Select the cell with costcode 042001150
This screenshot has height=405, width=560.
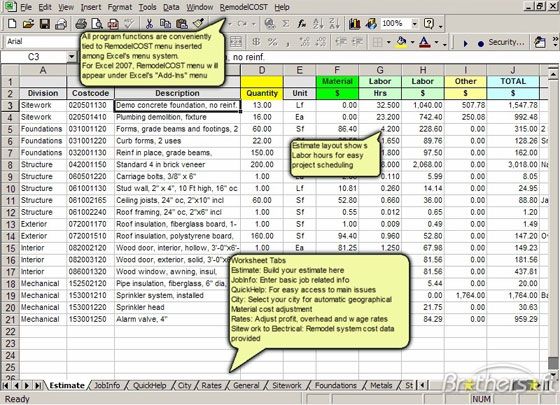click(90, 165)
